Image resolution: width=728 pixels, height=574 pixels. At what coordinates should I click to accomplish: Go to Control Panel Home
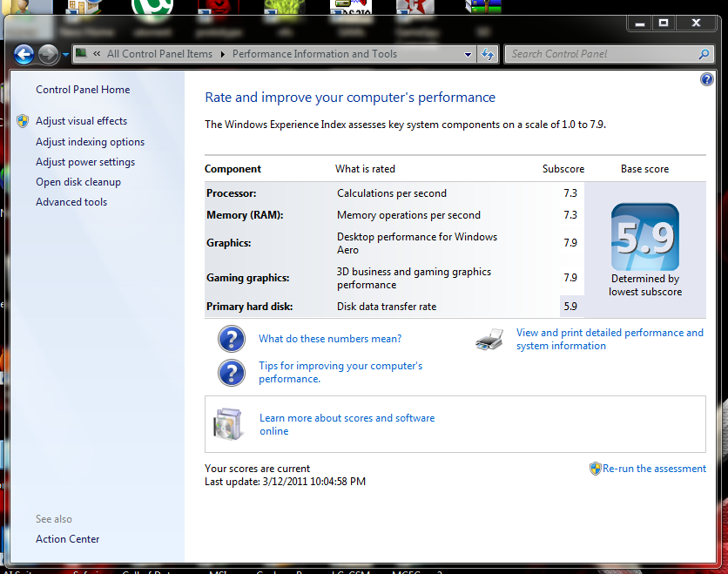83,90
